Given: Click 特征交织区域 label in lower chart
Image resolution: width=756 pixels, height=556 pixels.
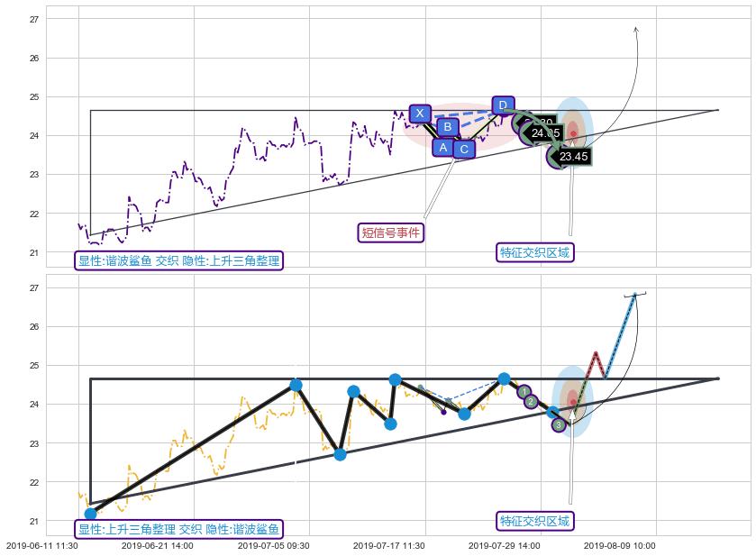Looking at the screenshot, I should click(535, 521).
